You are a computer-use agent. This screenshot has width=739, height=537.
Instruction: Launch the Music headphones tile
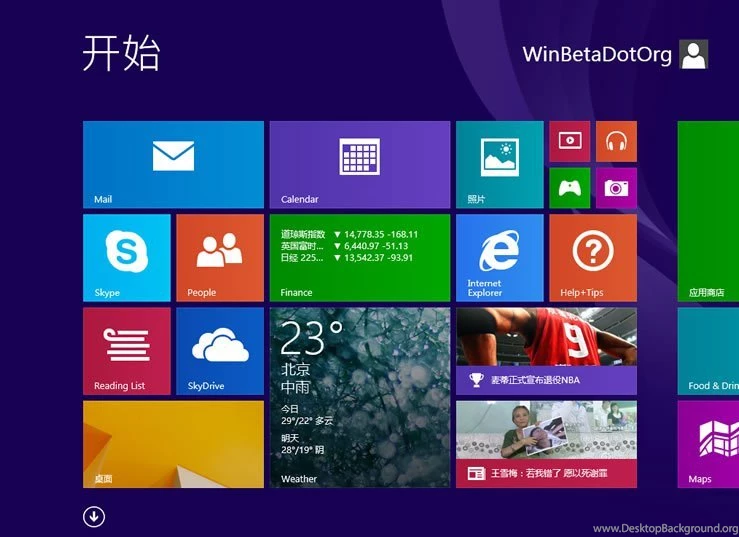(x=616, y=141)
